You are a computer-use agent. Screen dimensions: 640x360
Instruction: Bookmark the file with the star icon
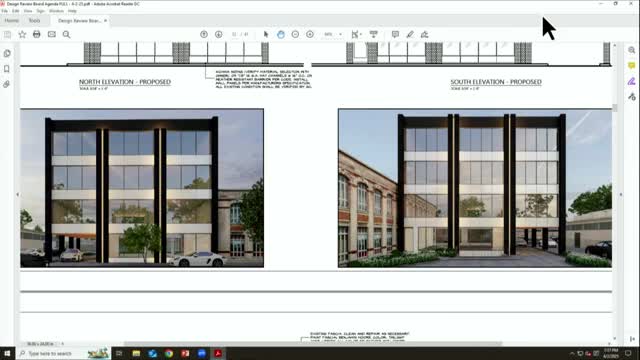pos(22,35)
